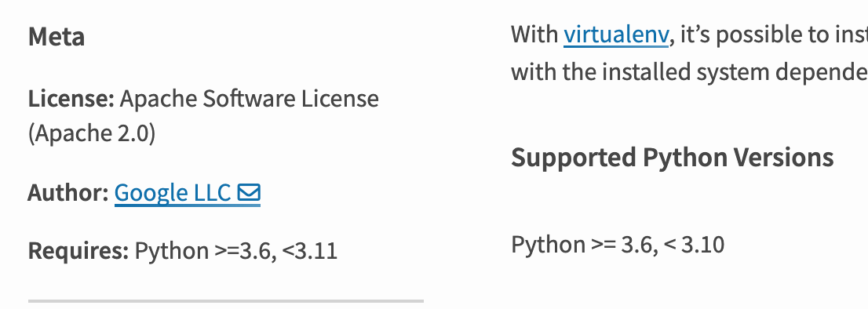Click the bold Author label
868x309 pixels.
tap(68, 193)
